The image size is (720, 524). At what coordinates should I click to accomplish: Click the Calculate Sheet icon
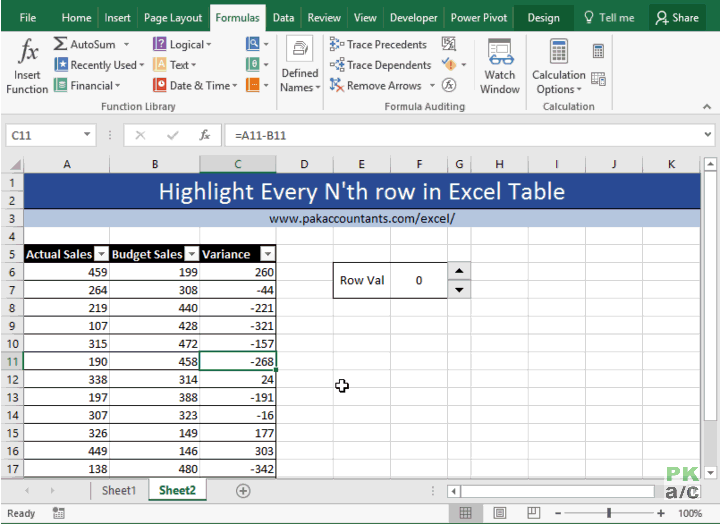point(598,79)
